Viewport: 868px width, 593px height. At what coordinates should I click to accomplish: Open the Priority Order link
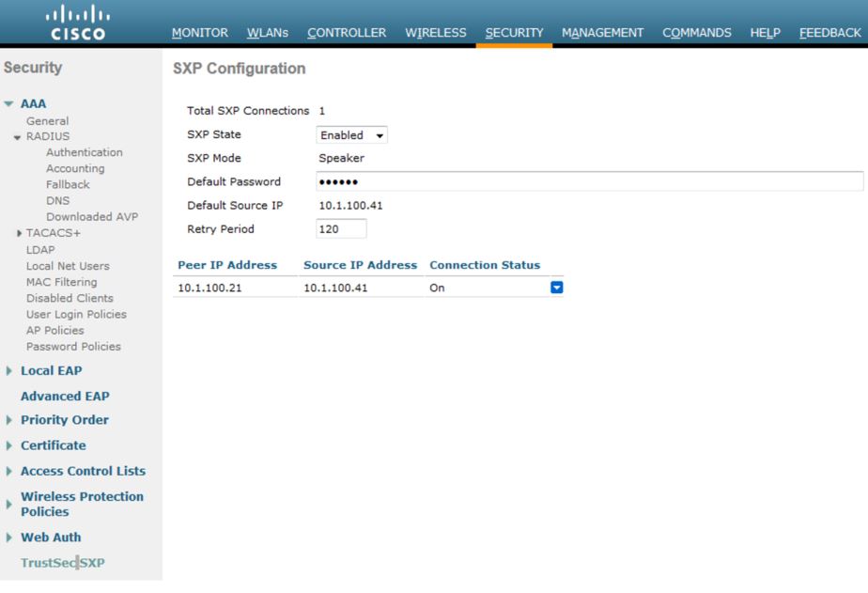[x=65, y=420]
